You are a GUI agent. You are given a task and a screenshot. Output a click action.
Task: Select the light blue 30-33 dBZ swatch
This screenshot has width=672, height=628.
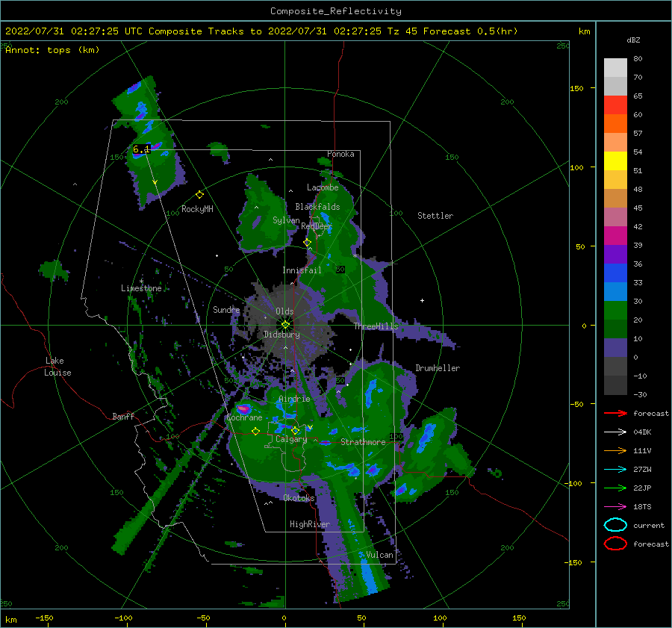(615, 292)
